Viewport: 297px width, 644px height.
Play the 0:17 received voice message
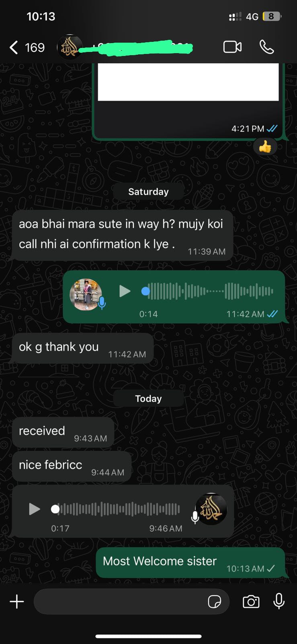coord(35,509)
